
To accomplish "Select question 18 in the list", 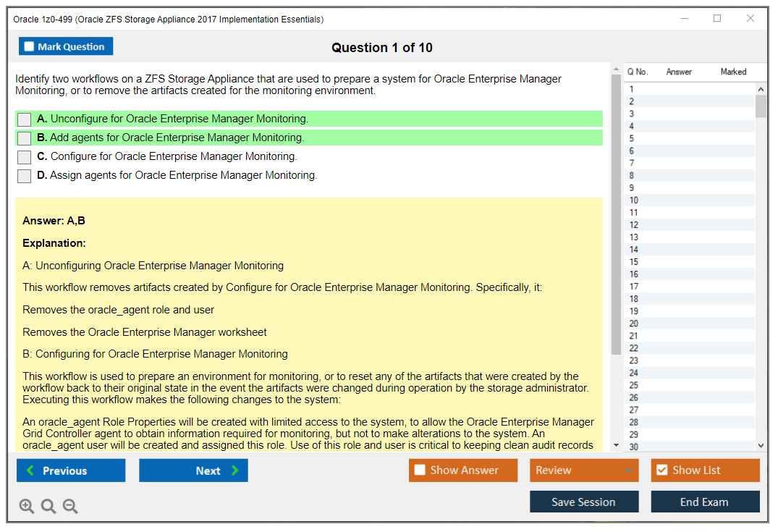I will point(689,299).
